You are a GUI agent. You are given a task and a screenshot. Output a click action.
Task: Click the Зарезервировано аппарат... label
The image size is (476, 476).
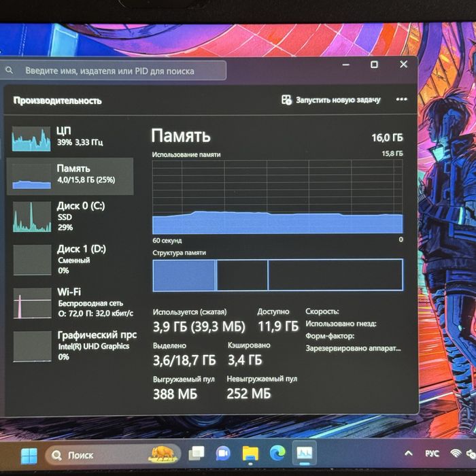click(x=353, y=348)
